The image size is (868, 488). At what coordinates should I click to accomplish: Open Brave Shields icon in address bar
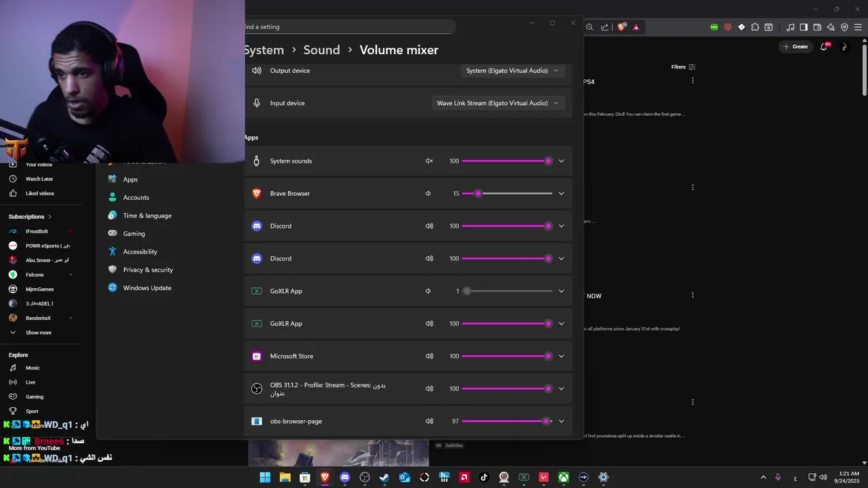[x=621, y=27]
